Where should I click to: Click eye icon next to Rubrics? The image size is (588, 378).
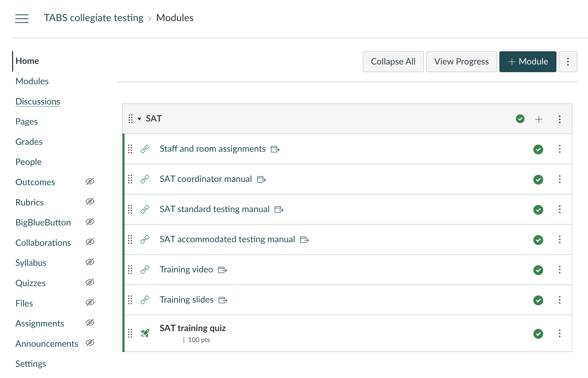click(x=90, y=202)
